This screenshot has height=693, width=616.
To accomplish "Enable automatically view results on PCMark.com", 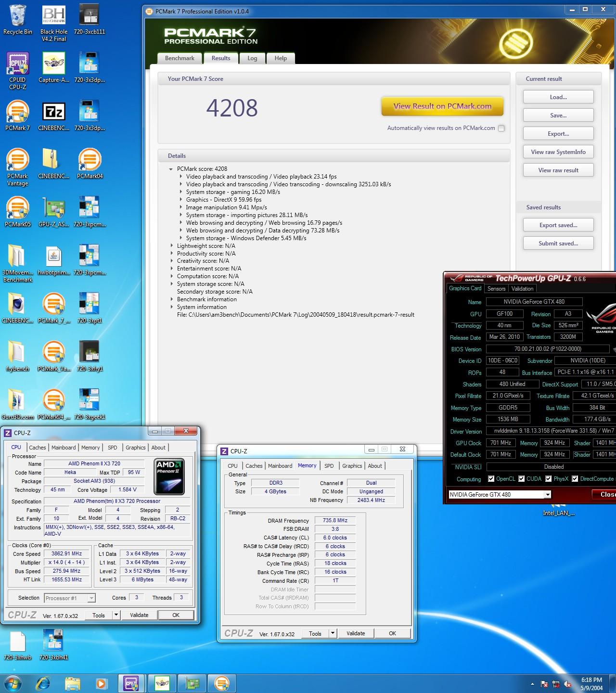I will click(501, 128).
